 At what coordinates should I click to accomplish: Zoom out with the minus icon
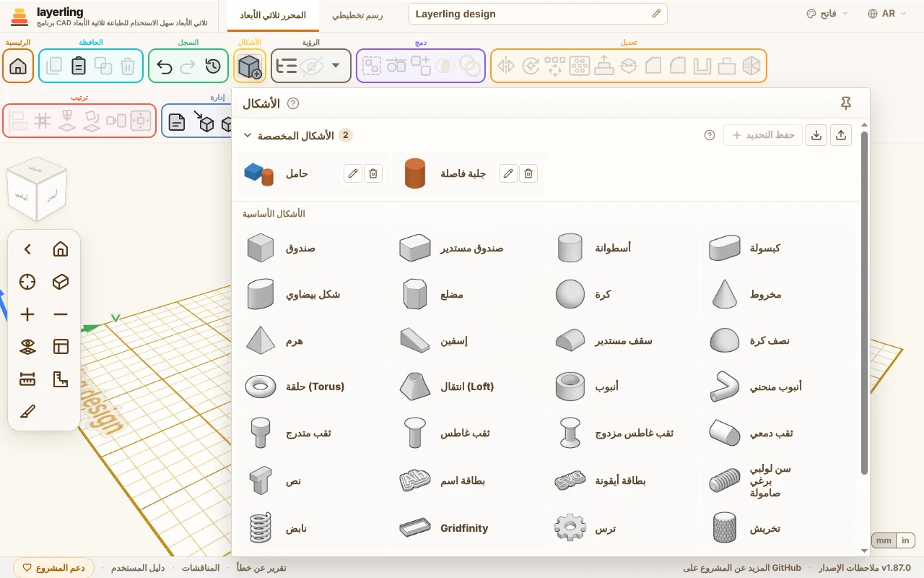(61, 314)
